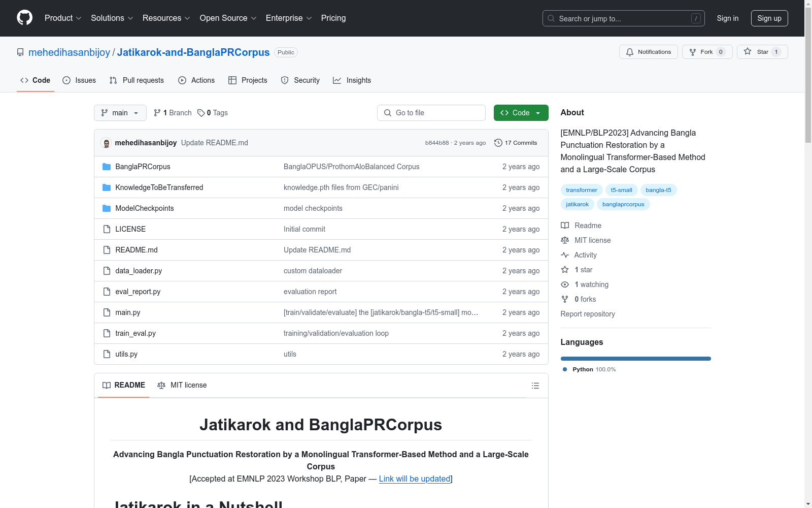This screenshot has width=812, height=508.
Task: Select the MIT license tab in file viewer
Action: point(182,385)
